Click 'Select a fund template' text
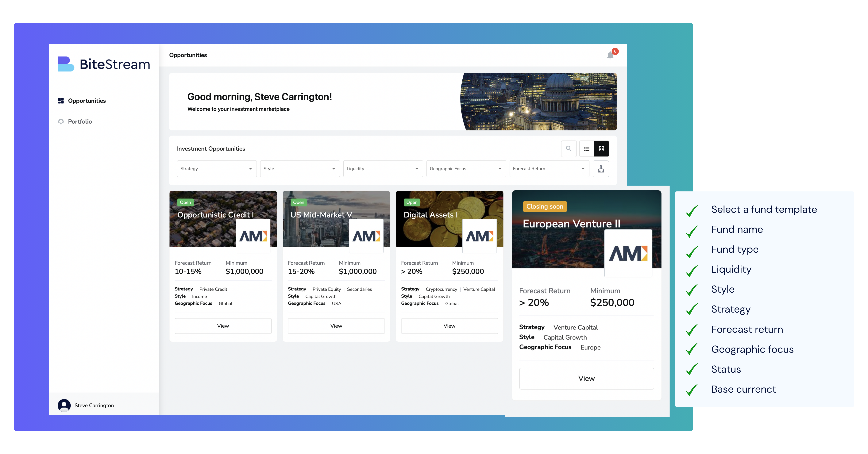 pos(764,210)
